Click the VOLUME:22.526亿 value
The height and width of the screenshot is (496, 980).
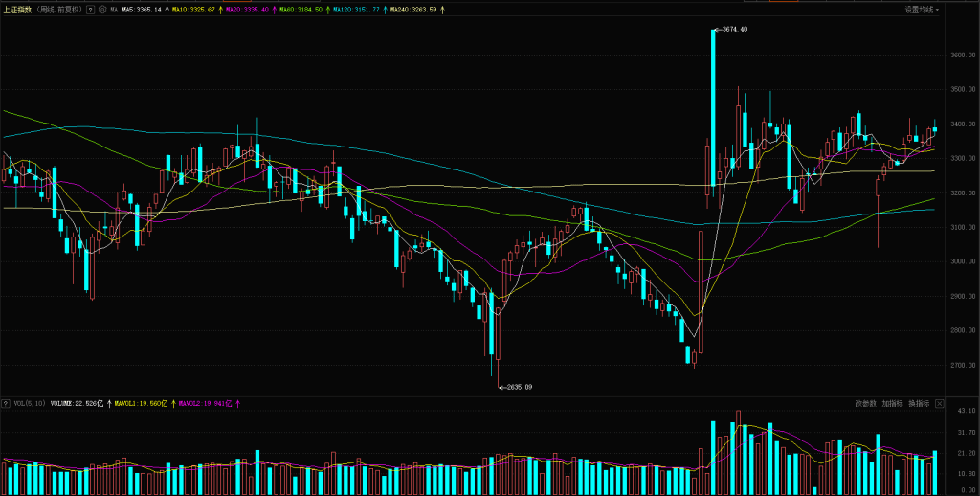pos(78,404)
